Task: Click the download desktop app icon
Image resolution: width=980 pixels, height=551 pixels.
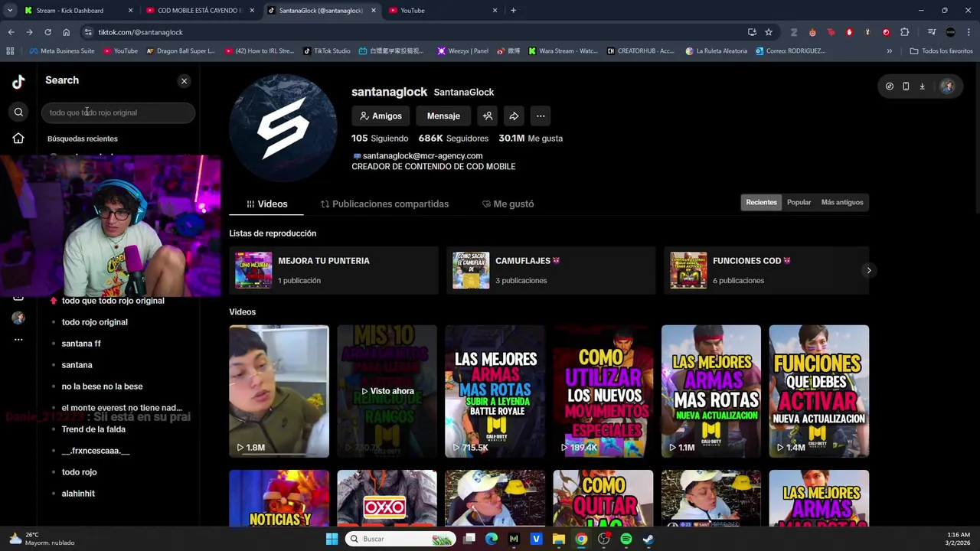Action: coord(922,86)
